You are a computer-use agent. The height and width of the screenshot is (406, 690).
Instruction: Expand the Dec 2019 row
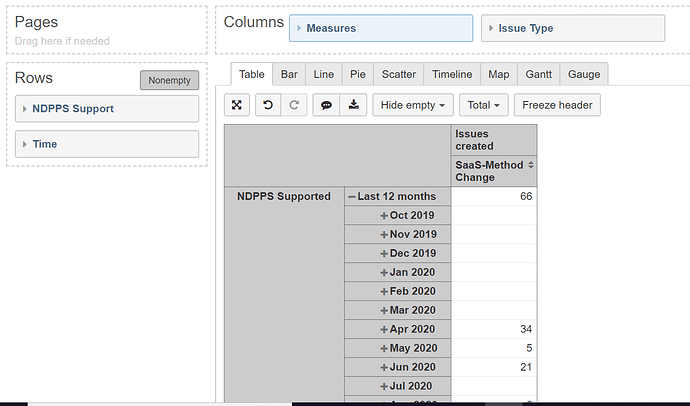384,253
